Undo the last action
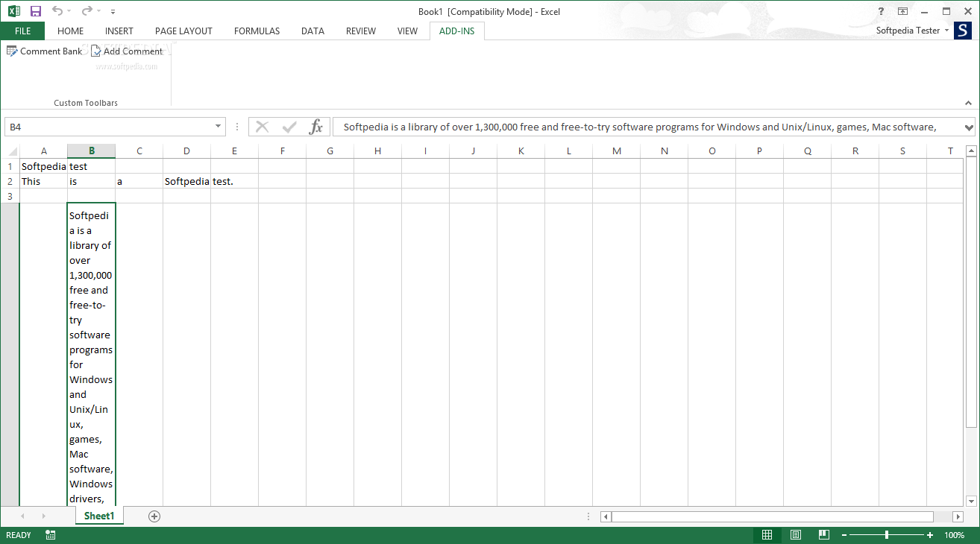This screenshot has width=980, height=544. [57, 11]
